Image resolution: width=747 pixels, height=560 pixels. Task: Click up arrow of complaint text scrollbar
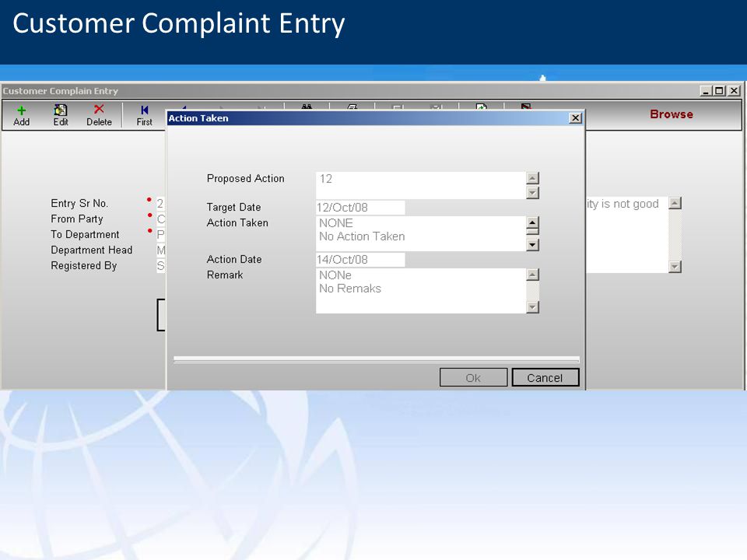(x=675, y=203)
